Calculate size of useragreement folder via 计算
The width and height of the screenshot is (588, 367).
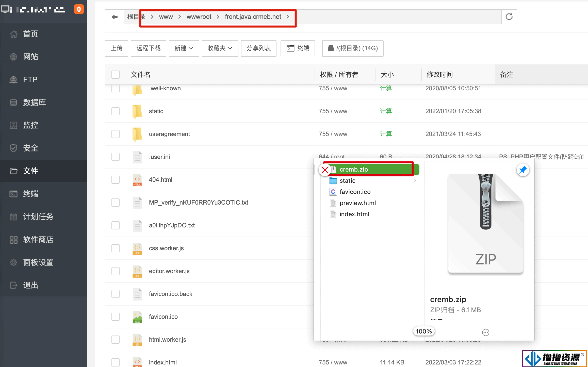pos(386,134)
